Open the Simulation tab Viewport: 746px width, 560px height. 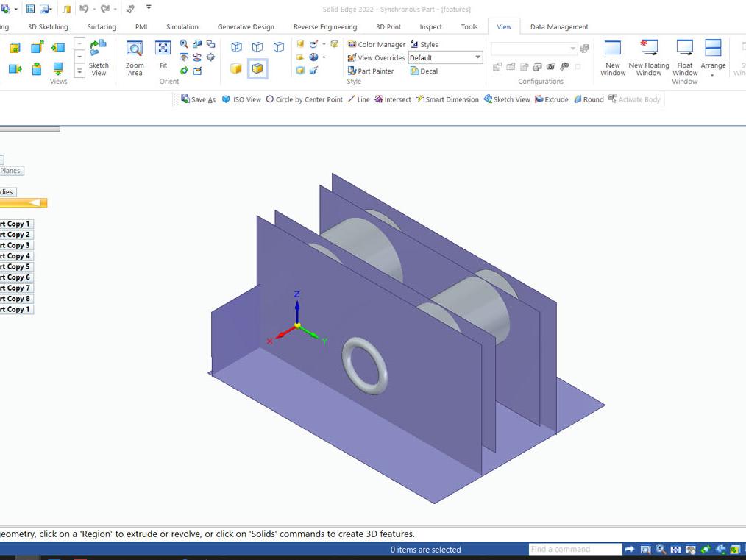point(182,26)
